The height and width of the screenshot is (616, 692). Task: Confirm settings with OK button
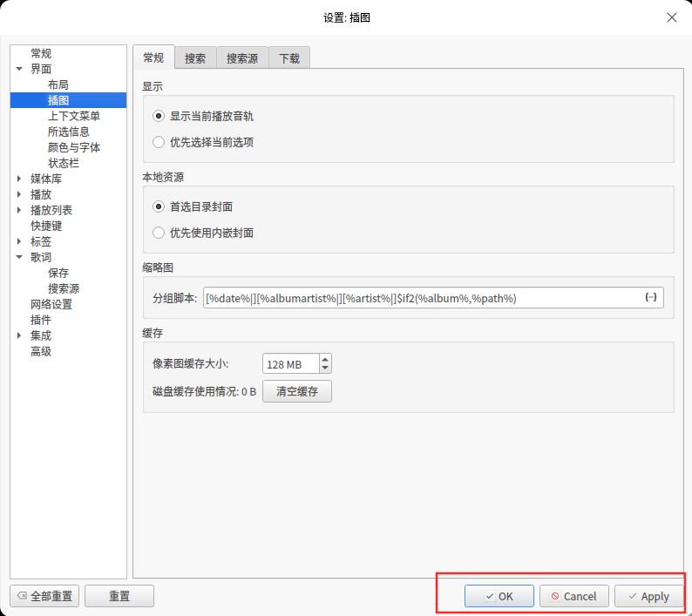(499, 596)
